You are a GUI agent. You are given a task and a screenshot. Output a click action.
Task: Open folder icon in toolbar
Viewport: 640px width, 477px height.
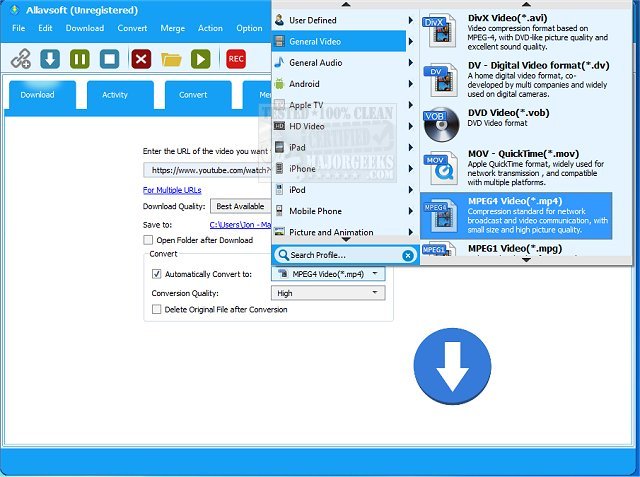[171, 60]
